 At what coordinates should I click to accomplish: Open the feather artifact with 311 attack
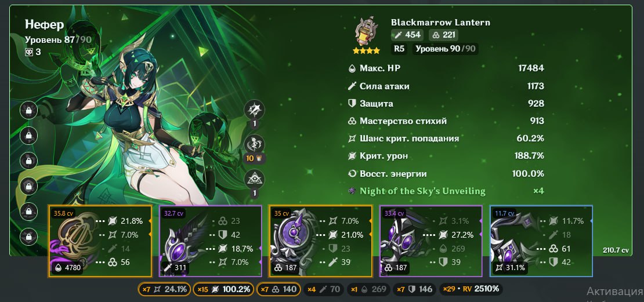(x=210, y=241)
